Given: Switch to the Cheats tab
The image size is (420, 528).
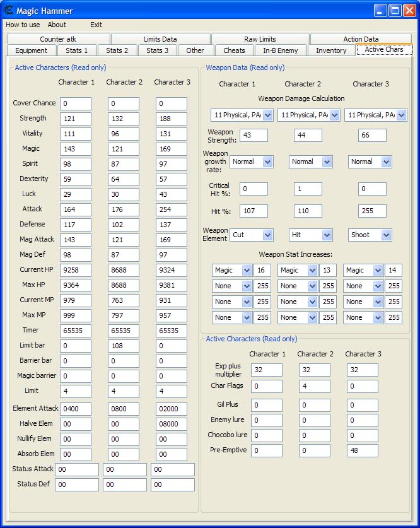Looking at the screenshot, I should [234, 50].
